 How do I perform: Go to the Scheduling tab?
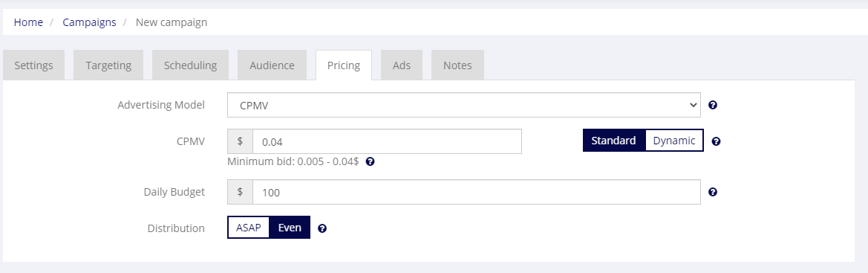click(190, 65)
